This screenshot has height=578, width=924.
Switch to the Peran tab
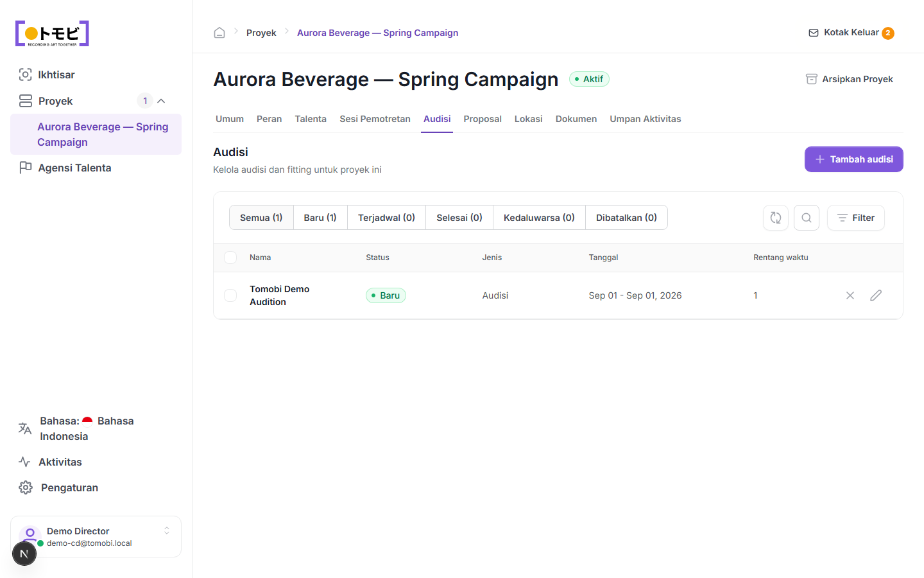(269, 119)
